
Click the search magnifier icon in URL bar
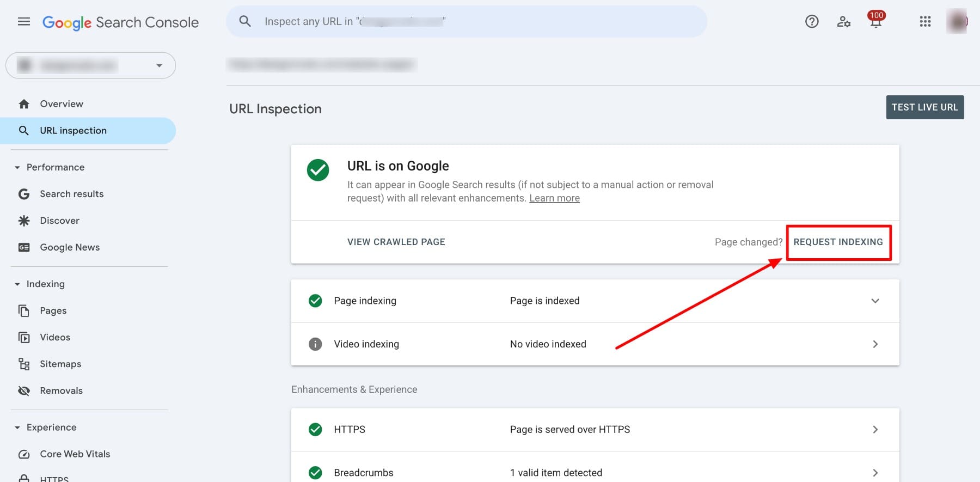coord(245,21)
